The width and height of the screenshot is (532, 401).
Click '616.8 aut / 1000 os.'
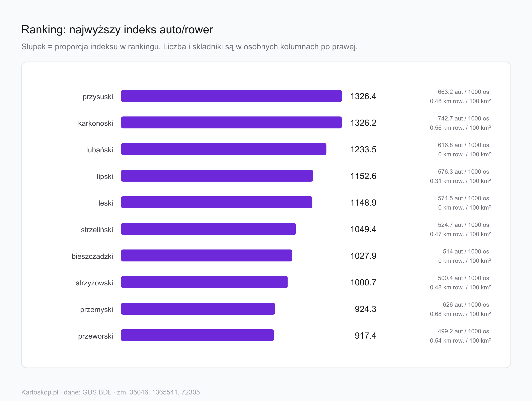point(464,145)
